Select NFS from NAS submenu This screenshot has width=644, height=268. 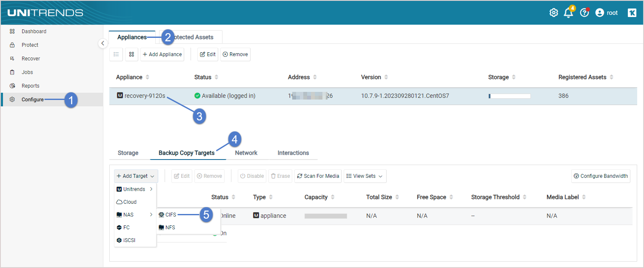click(167, 228)
